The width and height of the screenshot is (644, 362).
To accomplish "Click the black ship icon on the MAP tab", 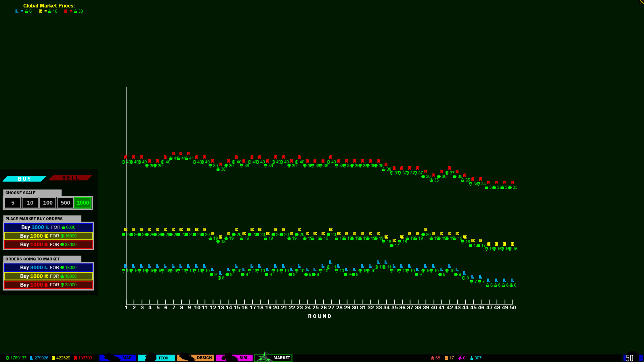I will point(111,358).
